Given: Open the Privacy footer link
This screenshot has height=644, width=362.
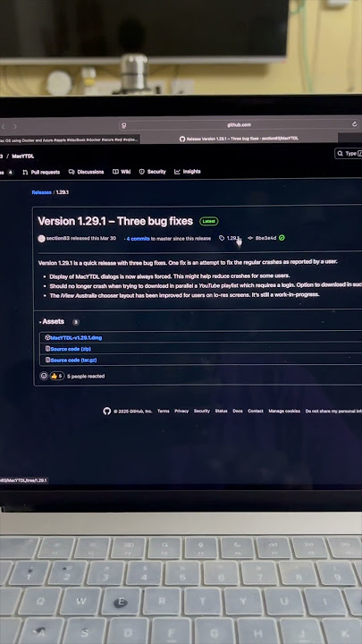Looking at the screenshot, I should (181, 411).
